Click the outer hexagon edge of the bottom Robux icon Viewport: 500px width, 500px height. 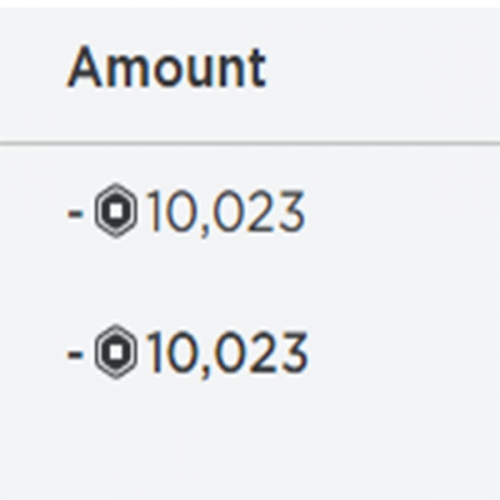coord(116,326)
